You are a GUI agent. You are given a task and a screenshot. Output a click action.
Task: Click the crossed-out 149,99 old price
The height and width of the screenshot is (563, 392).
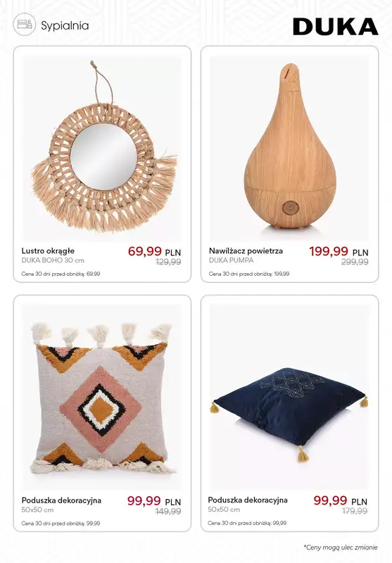168,512
